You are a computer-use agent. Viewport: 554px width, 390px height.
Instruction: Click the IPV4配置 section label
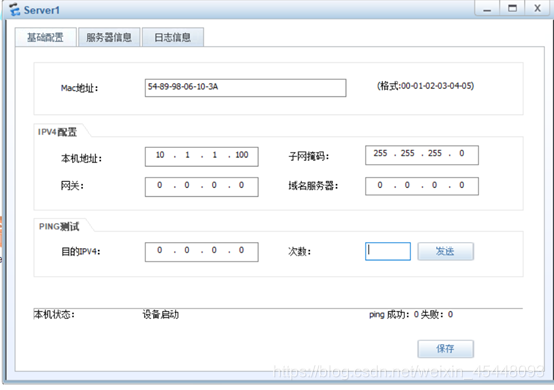click(57, 132)
